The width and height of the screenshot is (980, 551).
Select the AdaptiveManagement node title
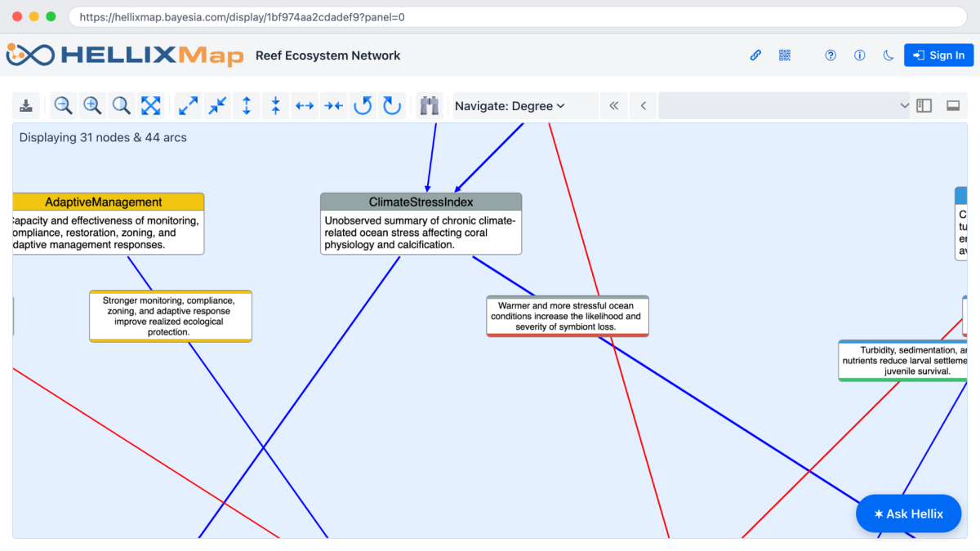104,202
